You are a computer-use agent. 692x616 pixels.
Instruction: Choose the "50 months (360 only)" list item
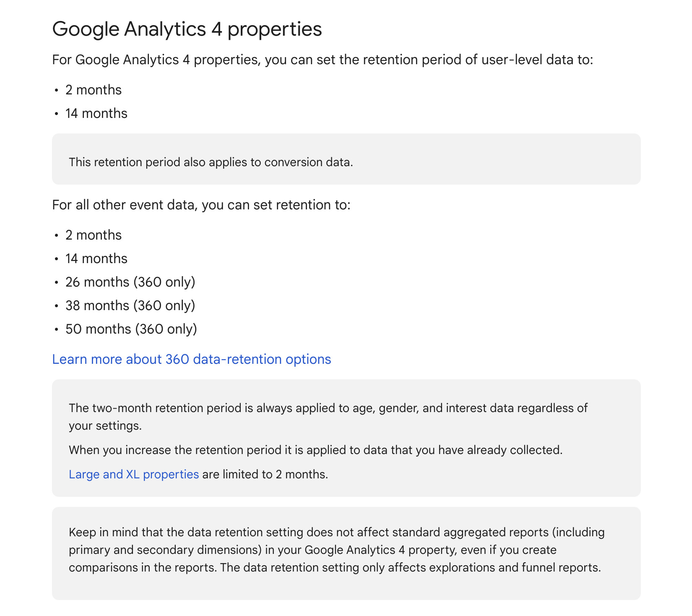point(131,329)
